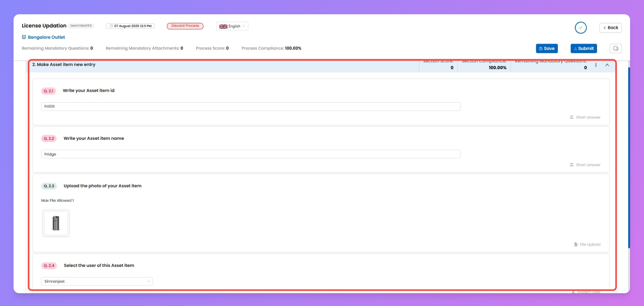Screen dimensions: 644x306
Task: Click the Save button
Action: click(547, 48)
